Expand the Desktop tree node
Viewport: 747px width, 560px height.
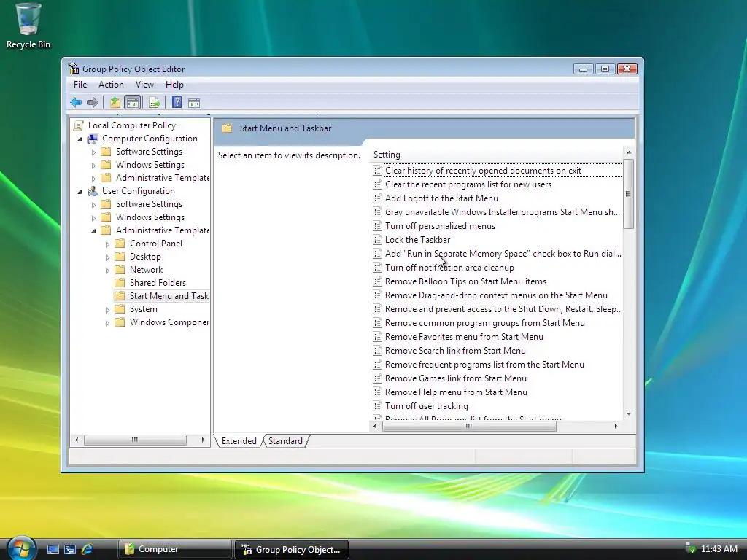[107, 257]
